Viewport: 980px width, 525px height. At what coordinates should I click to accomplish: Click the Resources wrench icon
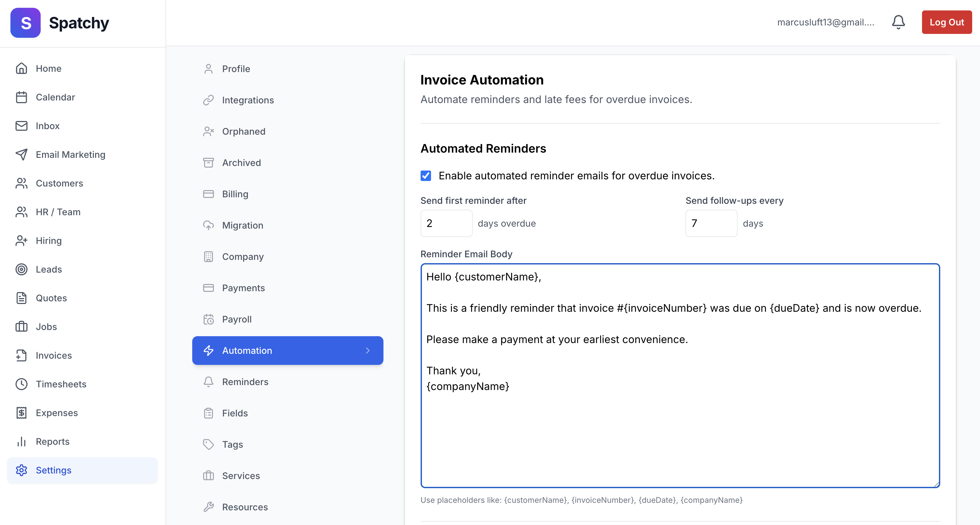click(209, 507)
